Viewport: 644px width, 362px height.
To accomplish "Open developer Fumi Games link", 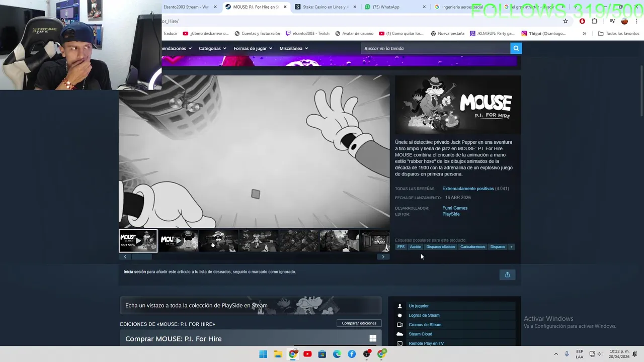I will click(x=455, y=208).
